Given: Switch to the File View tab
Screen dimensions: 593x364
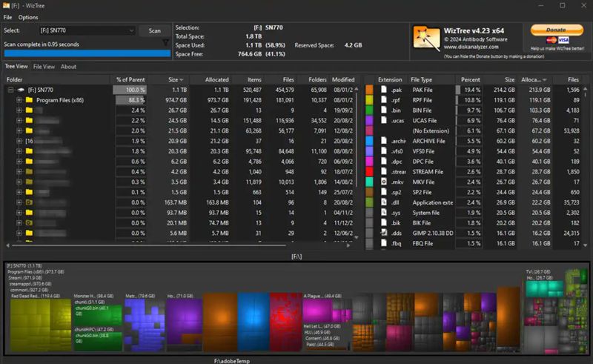Looking at the screenshot, I should [x=44, y=67].
